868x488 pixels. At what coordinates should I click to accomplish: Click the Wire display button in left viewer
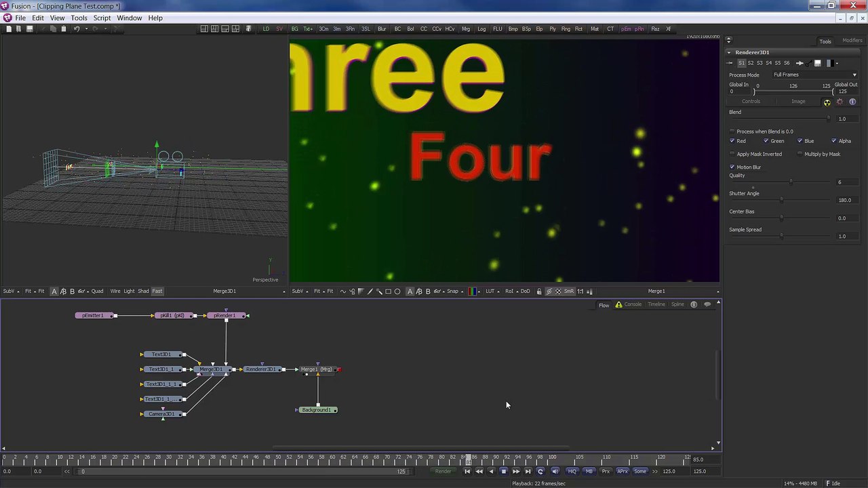pos(115,291)
